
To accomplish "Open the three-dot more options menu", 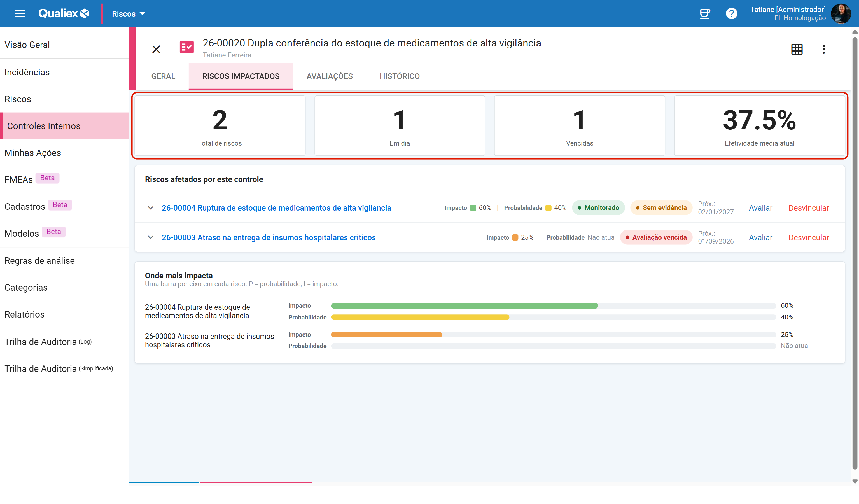I will coord(824,49).
